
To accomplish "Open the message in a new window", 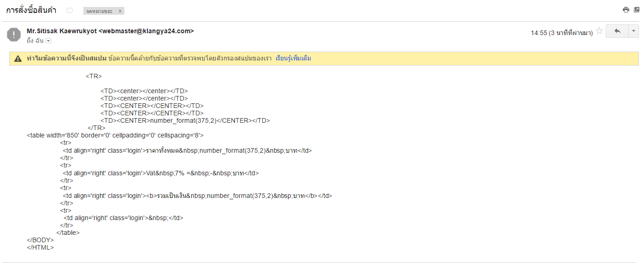I will pyautogui.click(x=637, y=10).
